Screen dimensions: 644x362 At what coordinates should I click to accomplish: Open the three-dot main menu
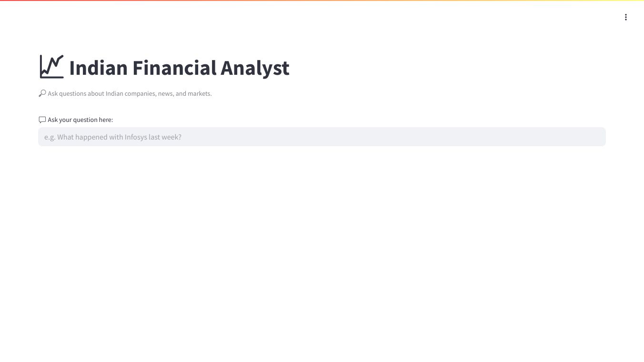click(625, 17)
